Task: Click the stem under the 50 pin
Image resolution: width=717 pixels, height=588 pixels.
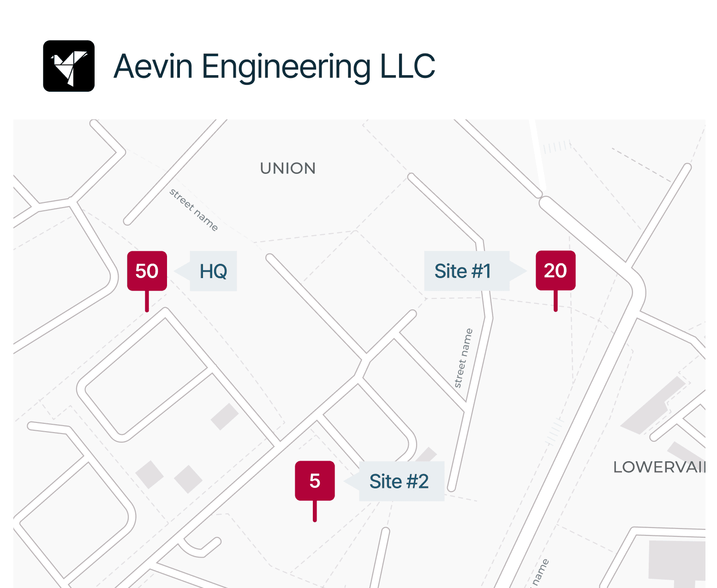Action: [x=147, y=302]
